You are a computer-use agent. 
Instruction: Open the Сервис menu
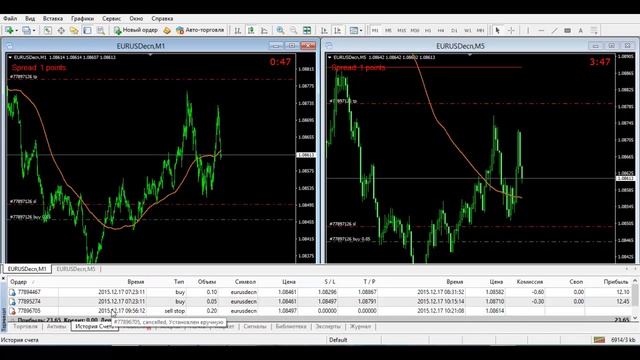[x=111, y=18]
